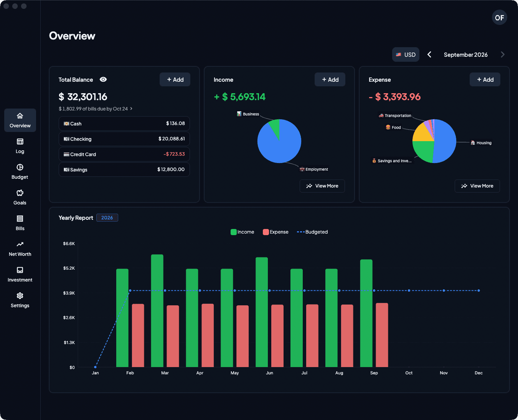This screenshot has width=518, height=420.
Task: Toggle total balance visibility eye icon
Action: [x=103, y=79]
